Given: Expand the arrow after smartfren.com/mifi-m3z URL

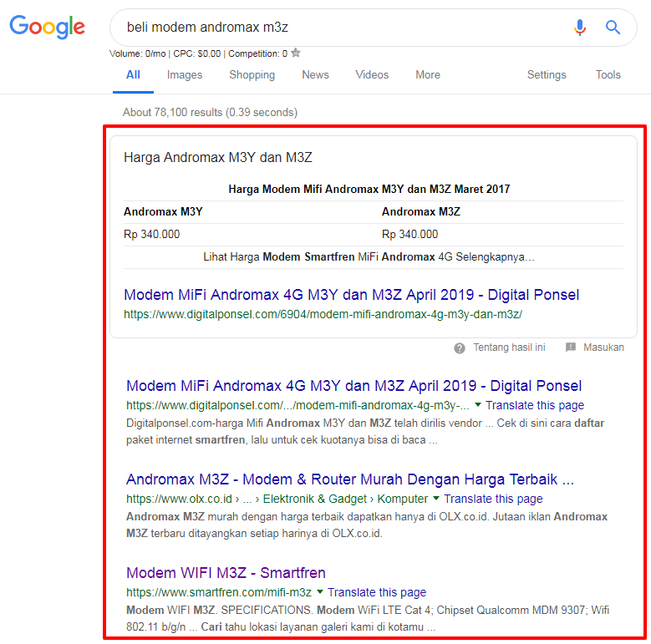Looking at the screenshot, I should (x=319, y=592).
